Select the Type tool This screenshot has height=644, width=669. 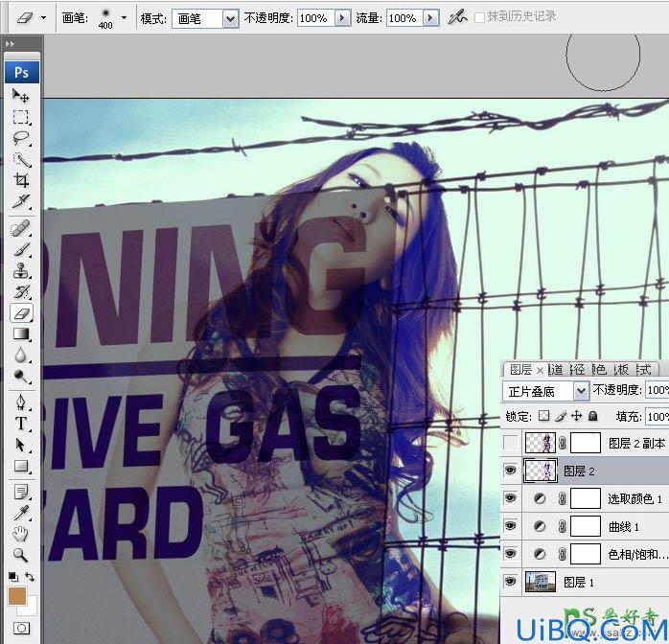(20, 424)
